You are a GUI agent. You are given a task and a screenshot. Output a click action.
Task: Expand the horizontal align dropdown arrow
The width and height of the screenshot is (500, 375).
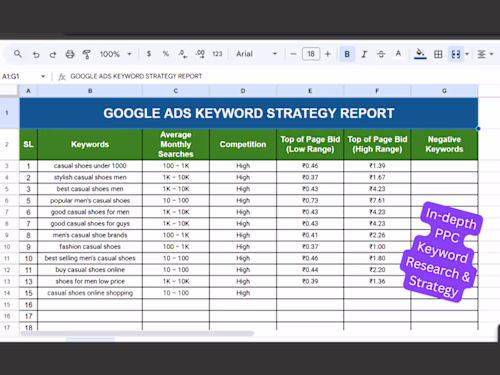click(x=492, y=54)
